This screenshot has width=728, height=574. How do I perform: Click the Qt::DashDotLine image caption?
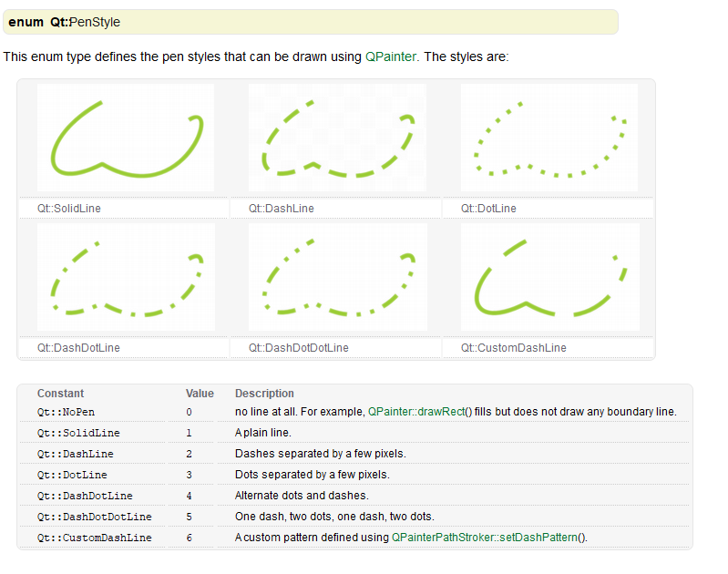78,348
